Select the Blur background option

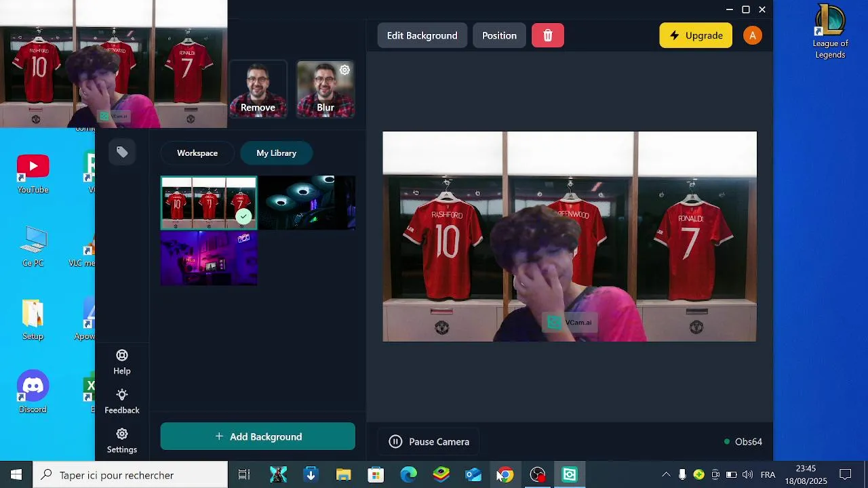[325, 89]
